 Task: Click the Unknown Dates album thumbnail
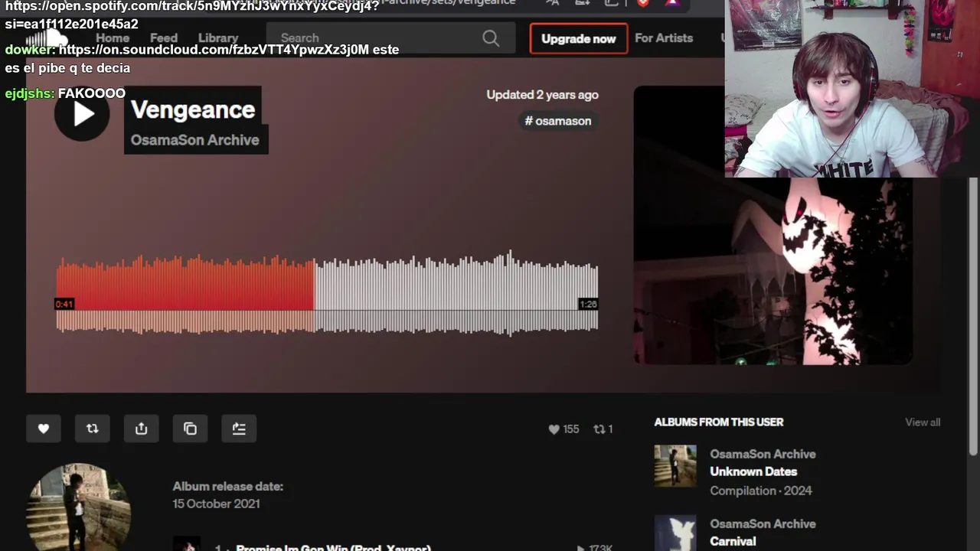(x=675, y=466)
